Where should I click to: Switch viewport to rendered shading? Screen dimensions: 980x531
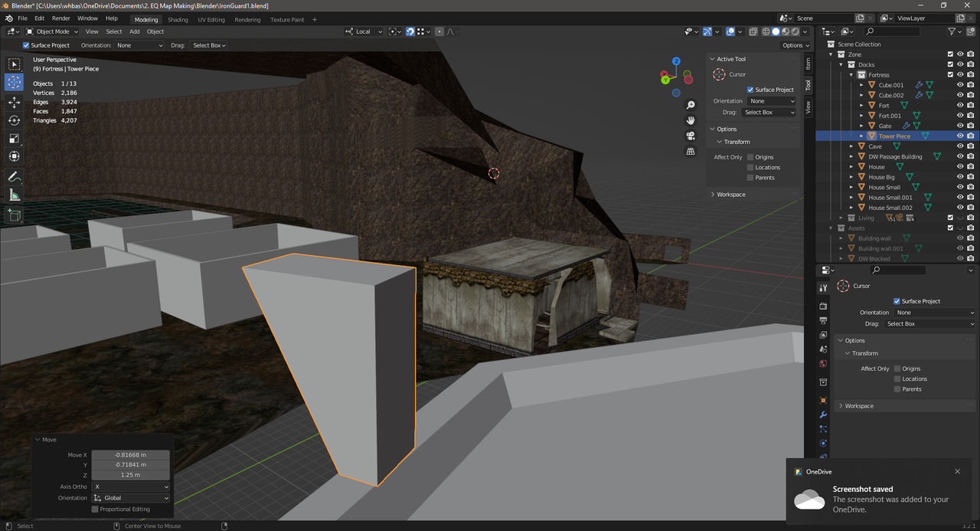[795, 31]
